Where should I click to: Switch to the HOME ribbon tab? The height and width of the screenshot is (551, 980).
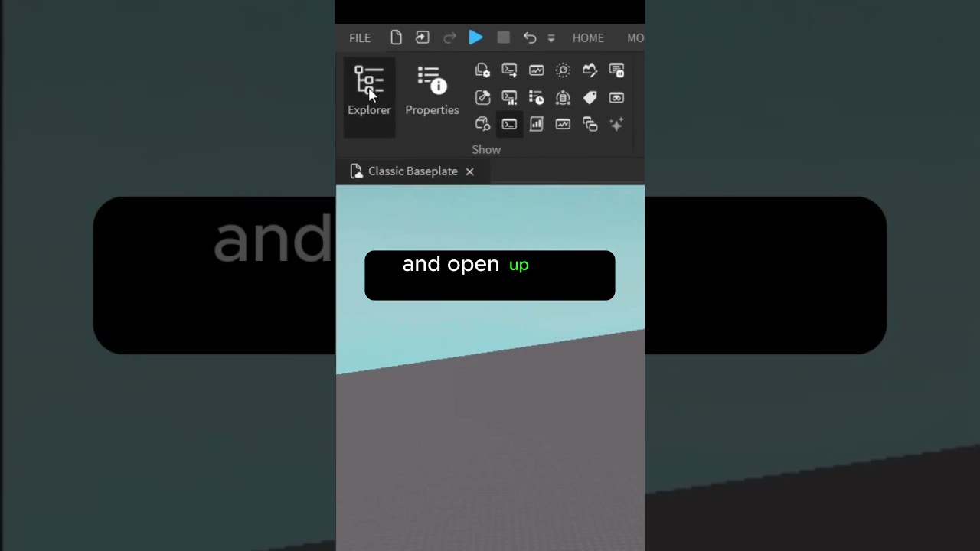pyautogui.click(x=588, y=37)
